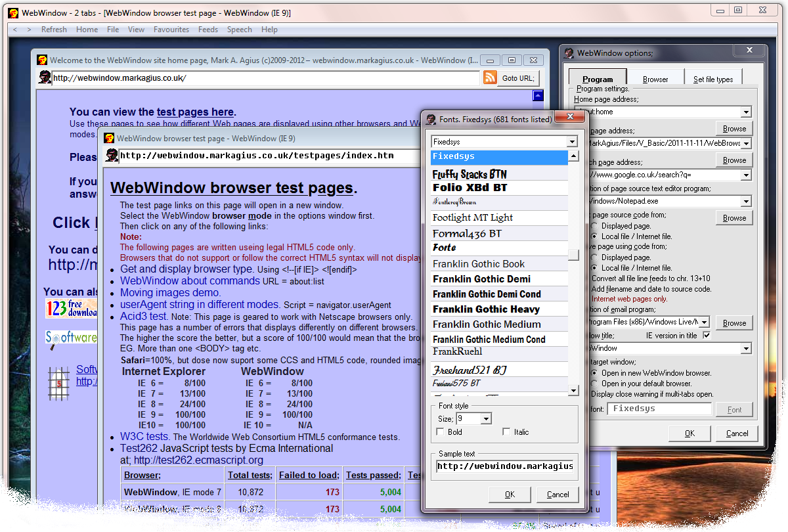Click Refresh on the main toolbar
This screenshot has width=788, height=532.
54,30
